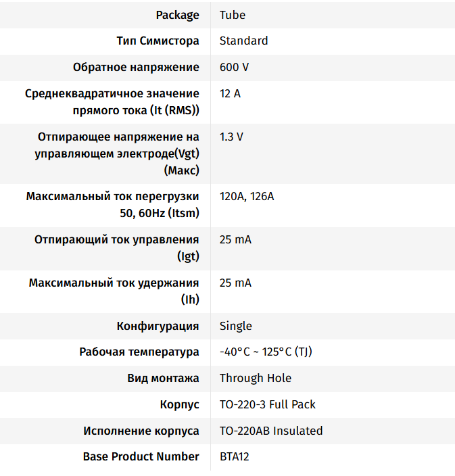The image size is (455, 476).
Task: Click the "Отпирающий ток управления (Igt)" label
Action: tap(116, 248)
